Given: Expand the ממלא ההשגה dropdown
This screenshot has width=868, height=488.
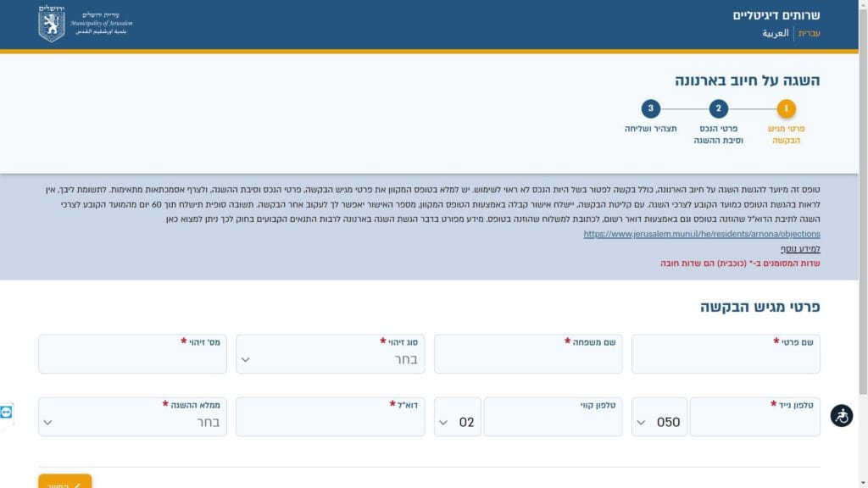Looking at the screenshot, I should (132, 422).
